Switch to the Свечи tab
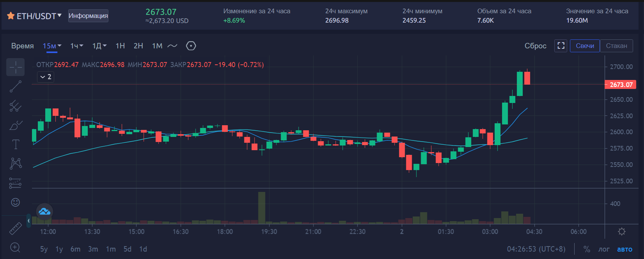 (585, 46)
